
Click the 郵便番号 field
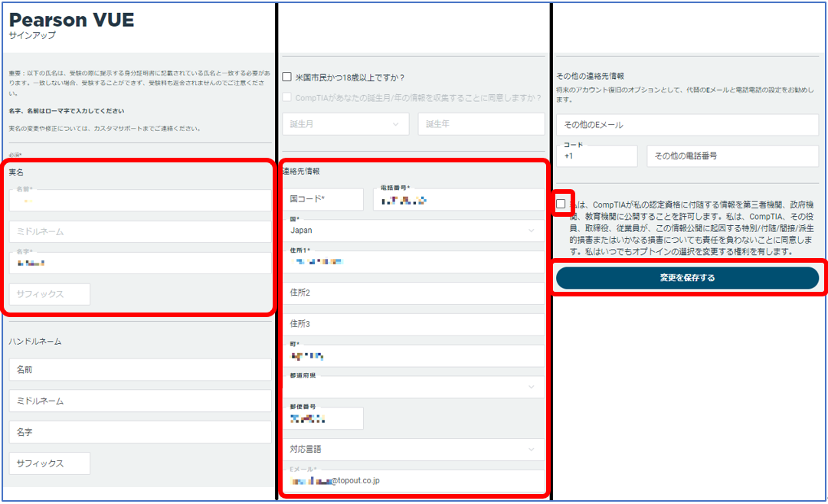323,418
